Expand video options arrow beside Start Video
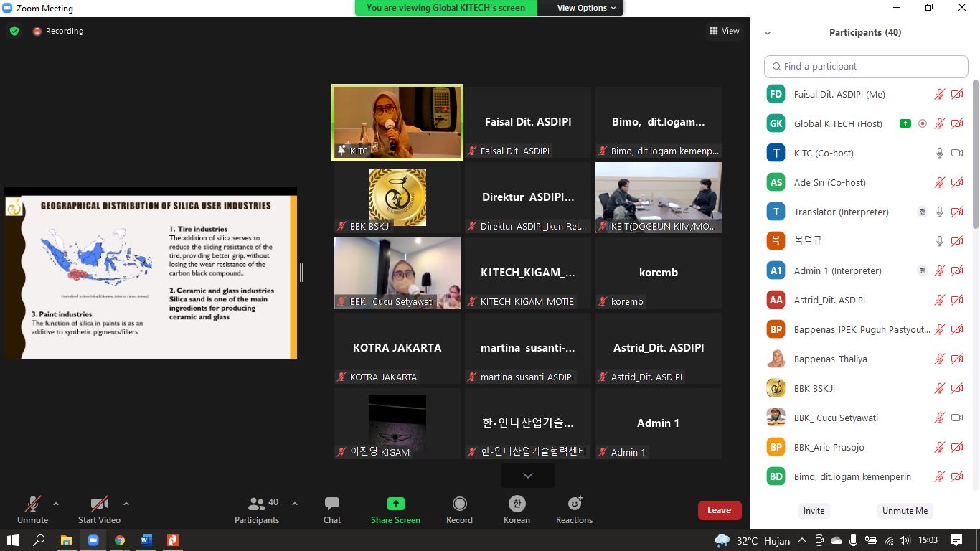 click(x=126, y=504)
